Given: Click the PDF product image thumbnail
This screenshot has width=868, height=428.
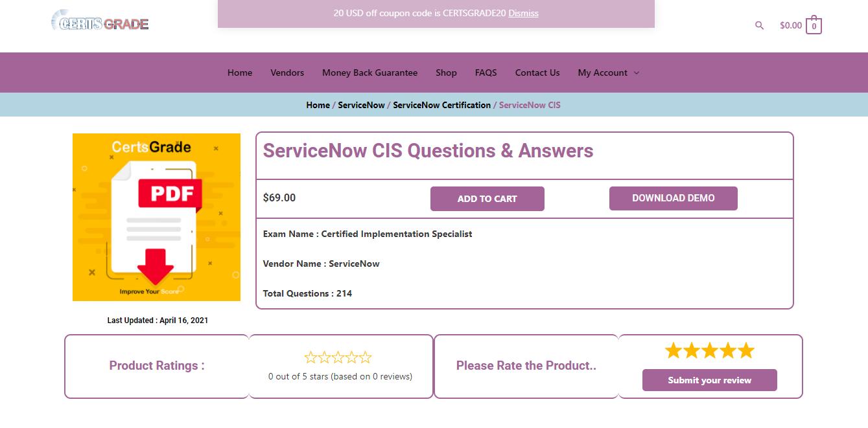Looking at the screenshot, I should click(x=156, y=217).
